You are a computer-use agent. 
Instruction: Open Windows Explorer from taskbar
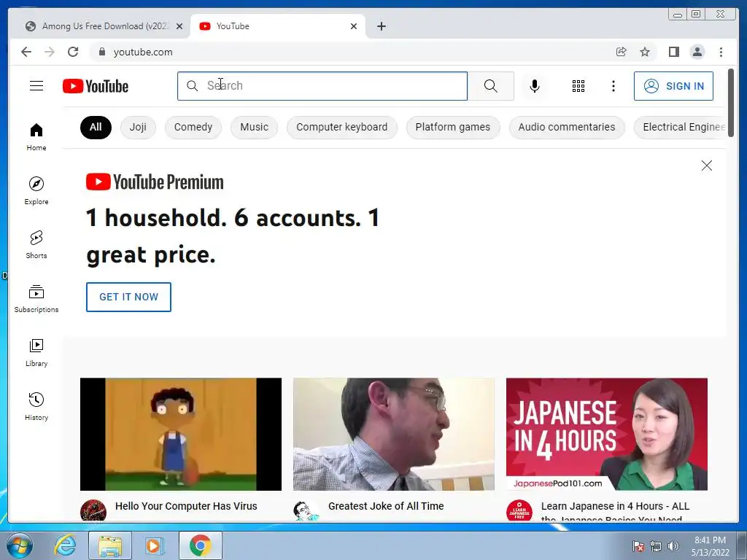click(x=110, y=545)
